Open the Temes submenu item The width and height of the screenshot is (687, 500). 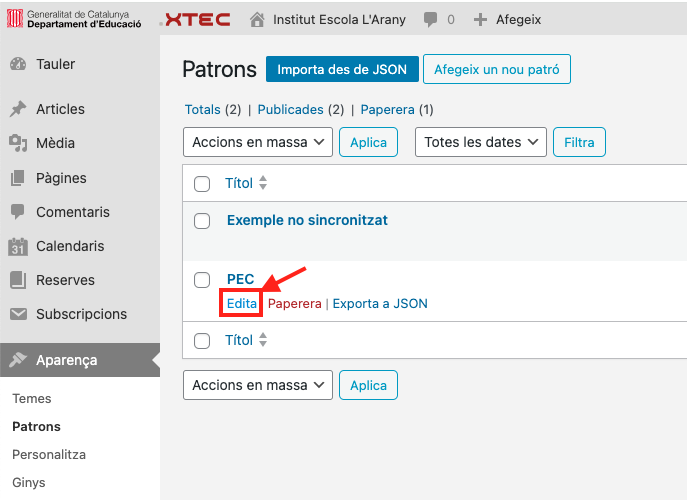click(32, 398)
